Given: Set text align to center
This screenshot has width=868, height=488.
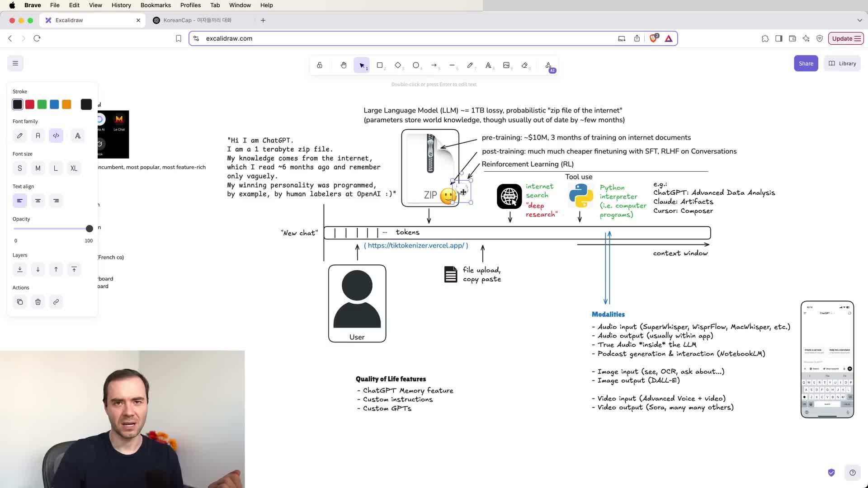Looking at the screenshot, I should 38,201.
